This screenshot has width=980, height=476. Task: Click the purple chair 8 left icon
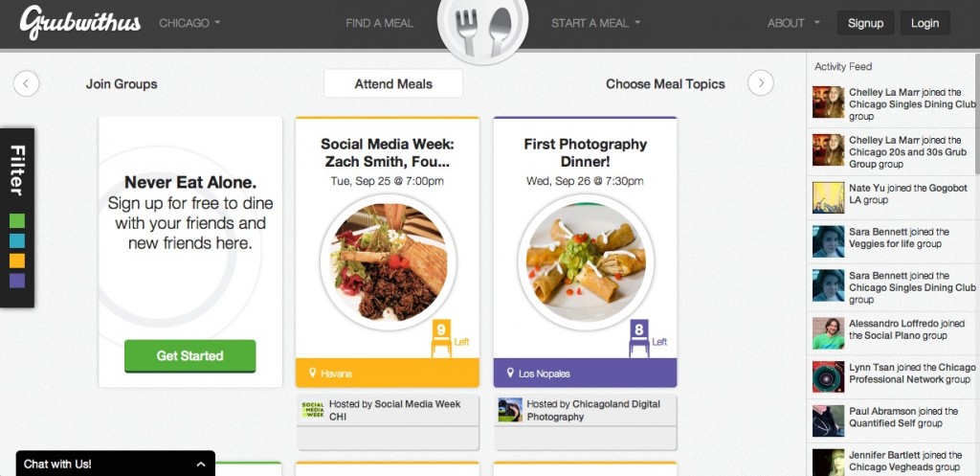[639, 338]
